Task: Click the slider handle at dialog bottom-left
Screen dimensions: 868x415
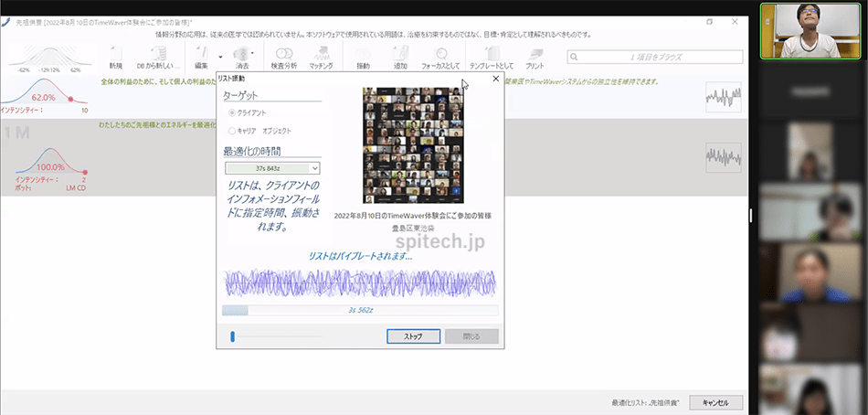Action: pos(232,335)
